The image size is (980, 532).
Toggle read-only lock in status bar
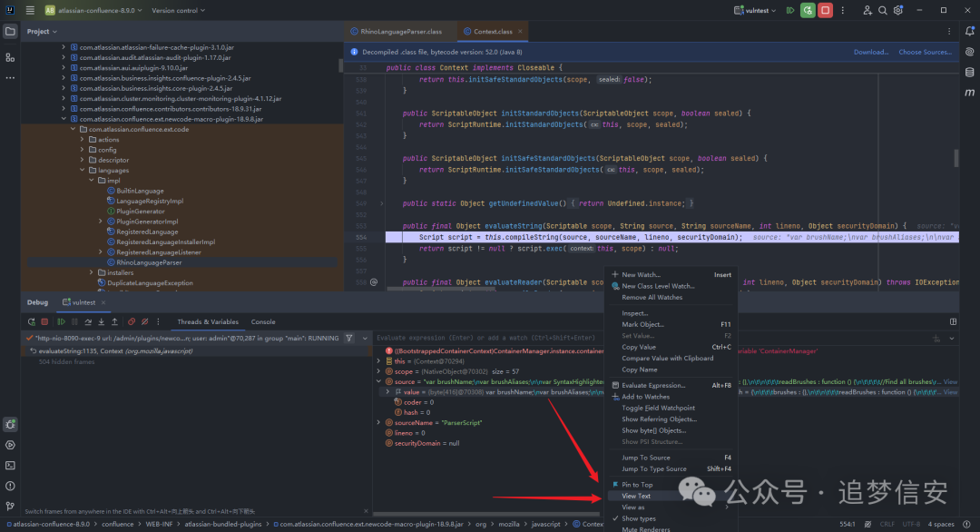pos(867,525)
